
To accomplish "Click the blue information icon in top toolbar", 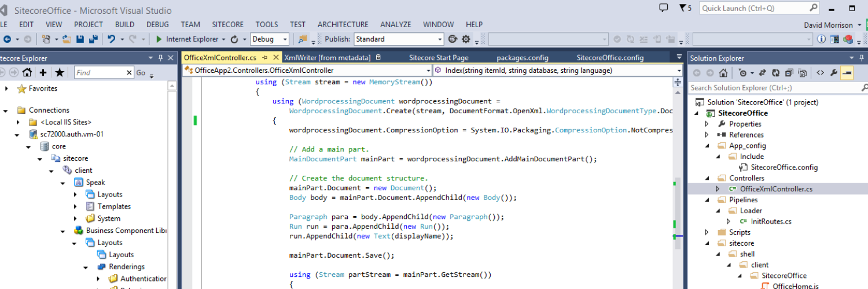I will (821, 39).
